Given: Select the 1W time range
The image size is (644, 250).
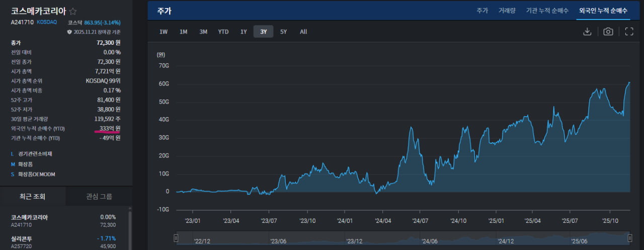Looking at the screenshot, I should [164, 32].
